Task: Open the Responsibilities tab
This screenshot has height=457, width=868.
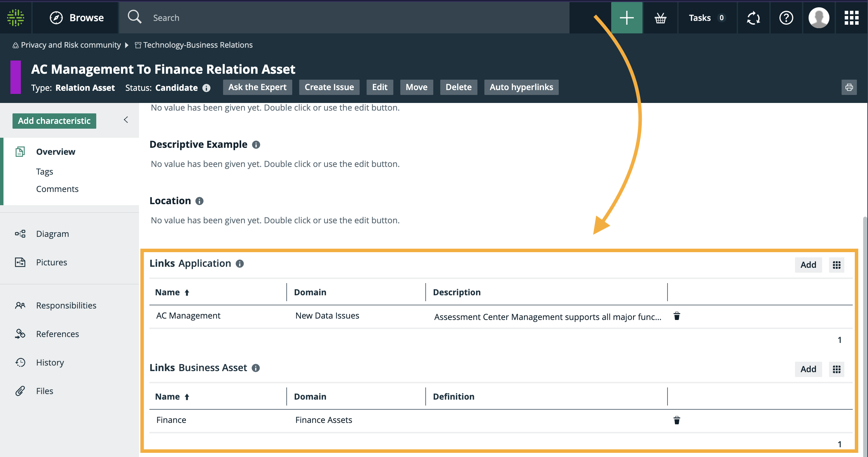Action: pyautogui.click(x=66, y=305)
